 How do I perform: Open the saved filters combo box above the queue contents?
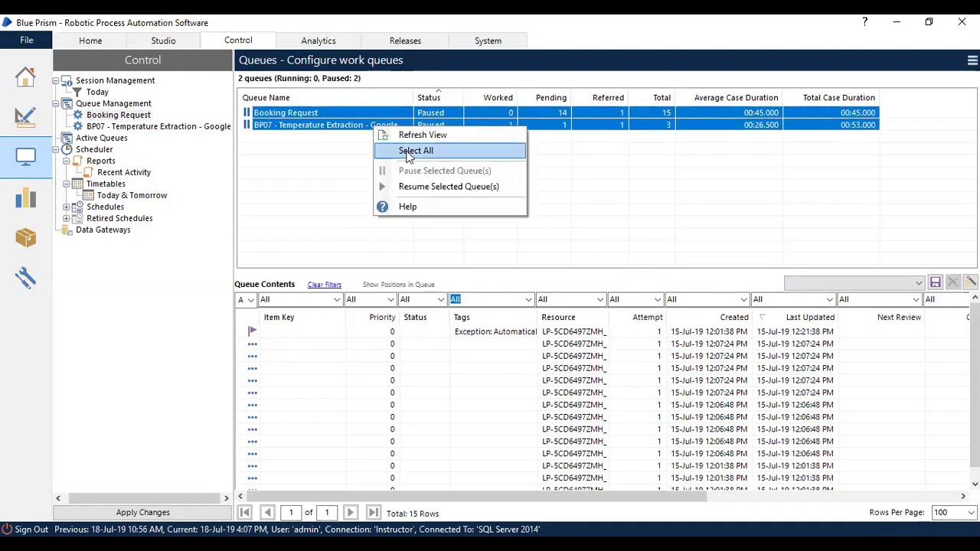[x=854, y=283]
